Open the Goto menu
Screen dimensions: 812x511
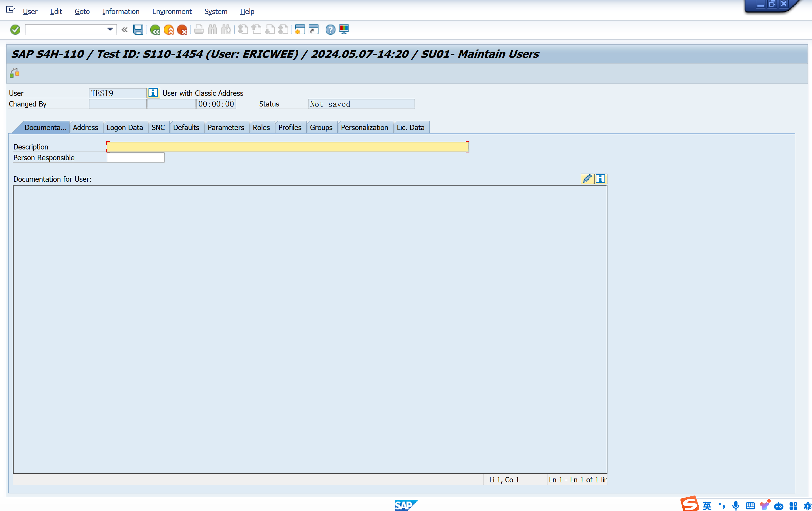(82, 11)
